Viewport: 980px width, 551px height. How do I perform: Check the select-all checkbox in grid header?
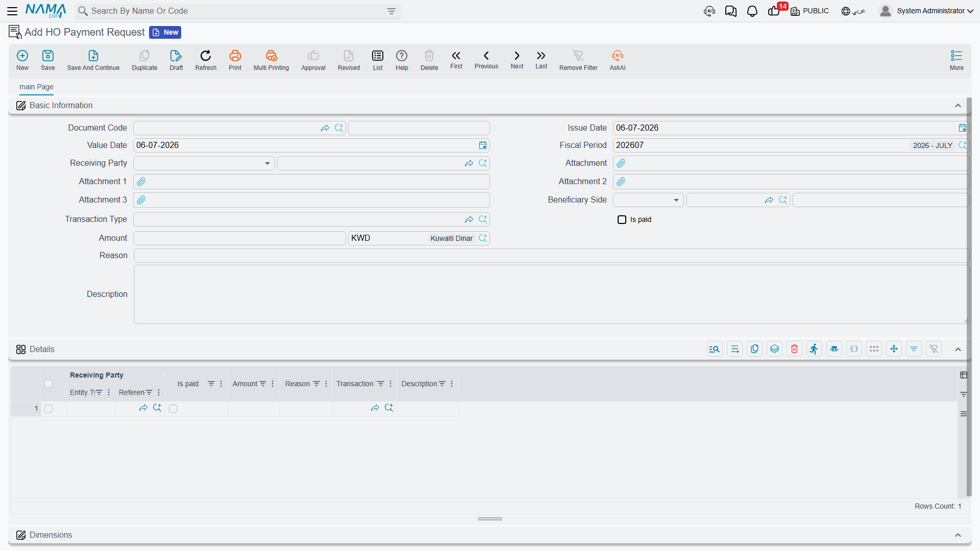48,384
